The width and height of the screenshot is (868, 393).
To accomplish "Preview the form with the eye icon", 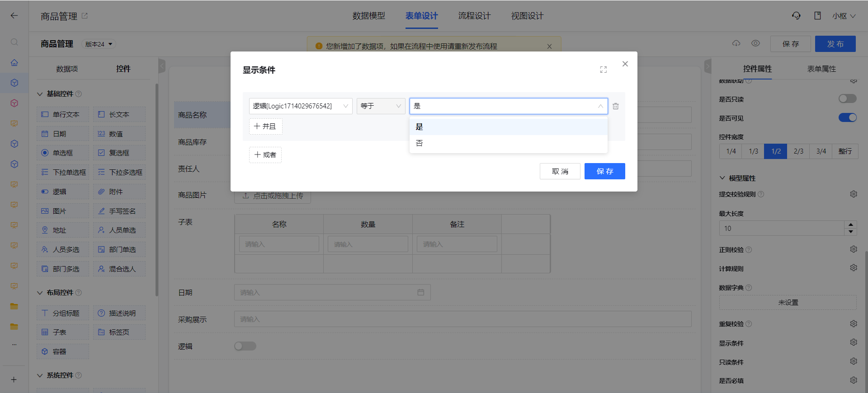I will [x=755, y=43].
